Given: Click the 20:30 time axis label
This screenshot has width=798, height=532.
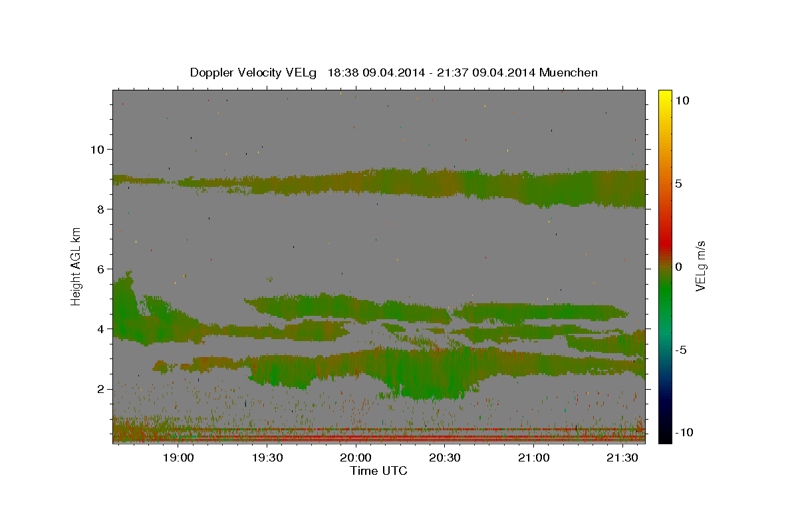Looking at the screenshot, I should pos(445,458).
